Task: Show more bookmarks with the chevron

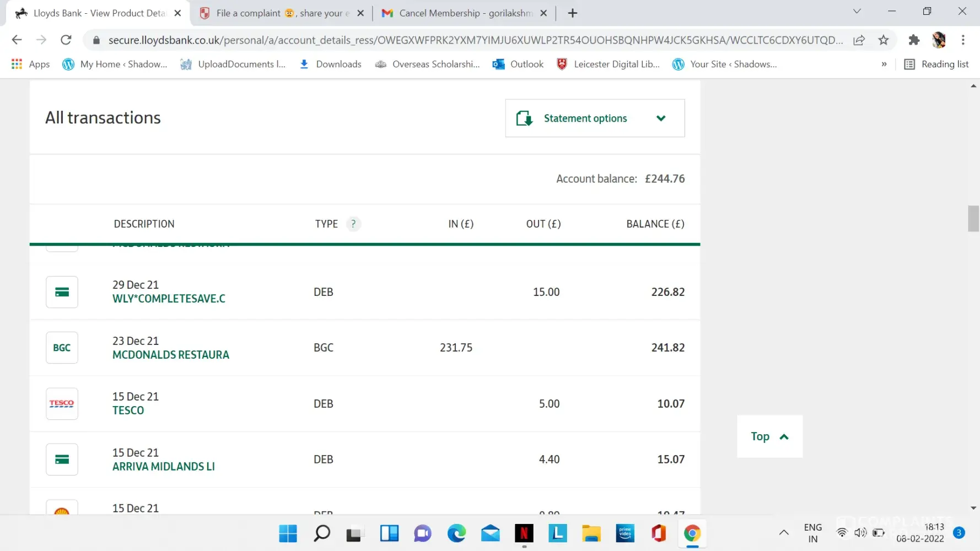Action: [884, 64]
